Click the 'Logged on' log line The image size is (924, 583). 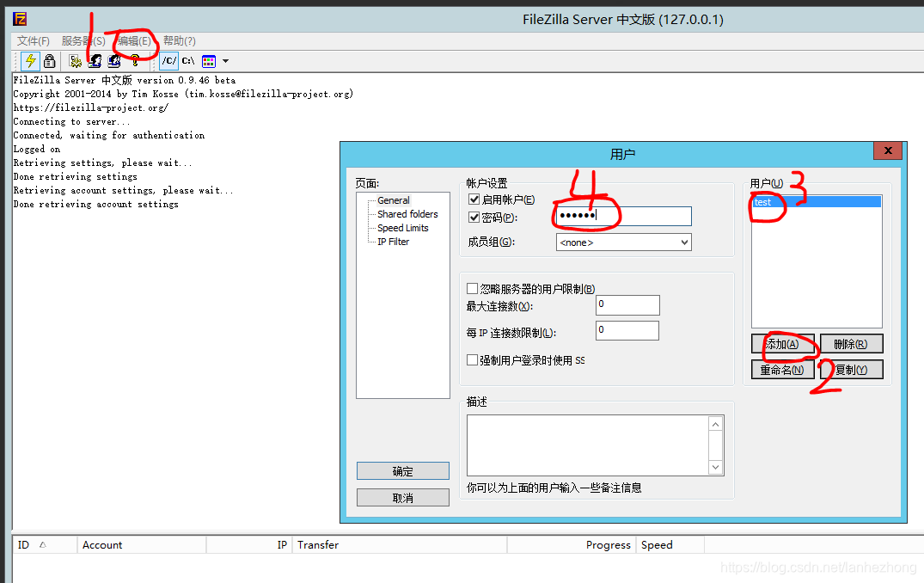[37, 149]
